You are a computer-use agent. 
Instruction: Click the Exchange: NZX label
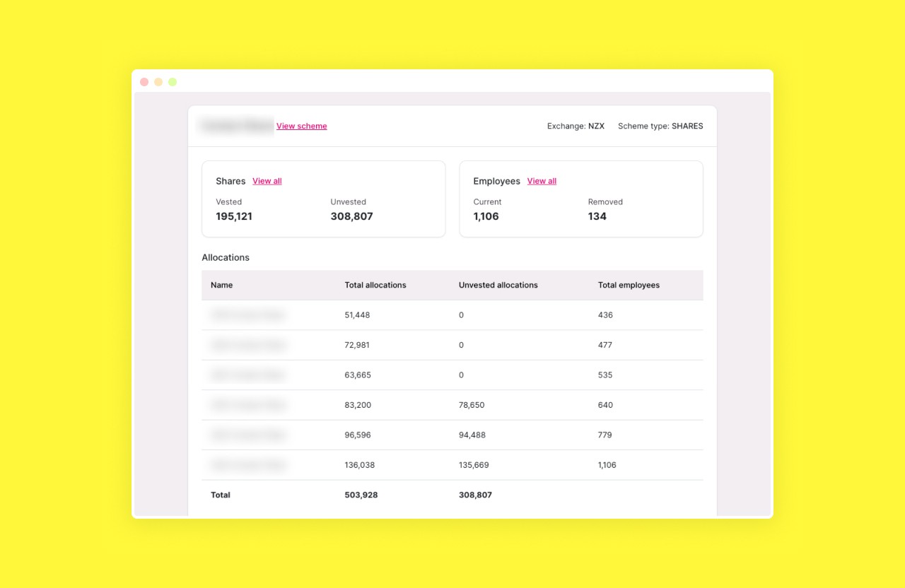tap(576, 126)
